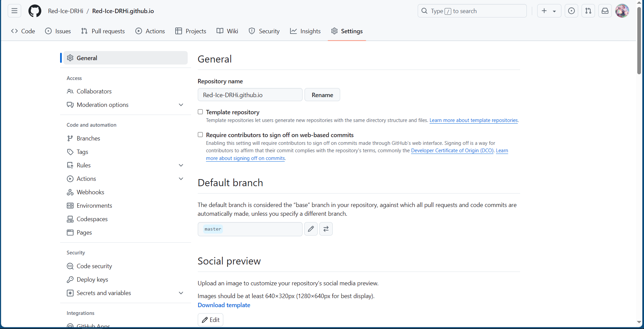Viewport: 644px width, 329px height.
Task: Click the pencil icon to rename default branch
Action: [311, 229]
